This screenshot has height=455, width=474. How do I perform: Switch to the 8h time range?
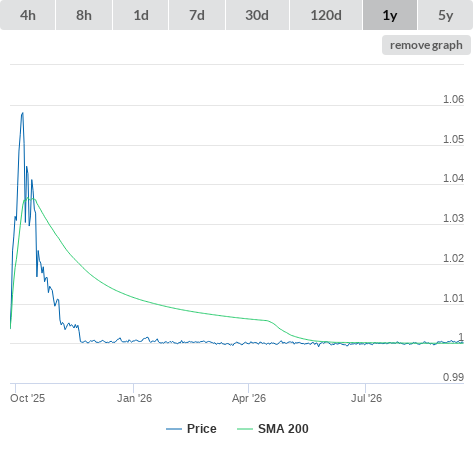pos(84,15)
